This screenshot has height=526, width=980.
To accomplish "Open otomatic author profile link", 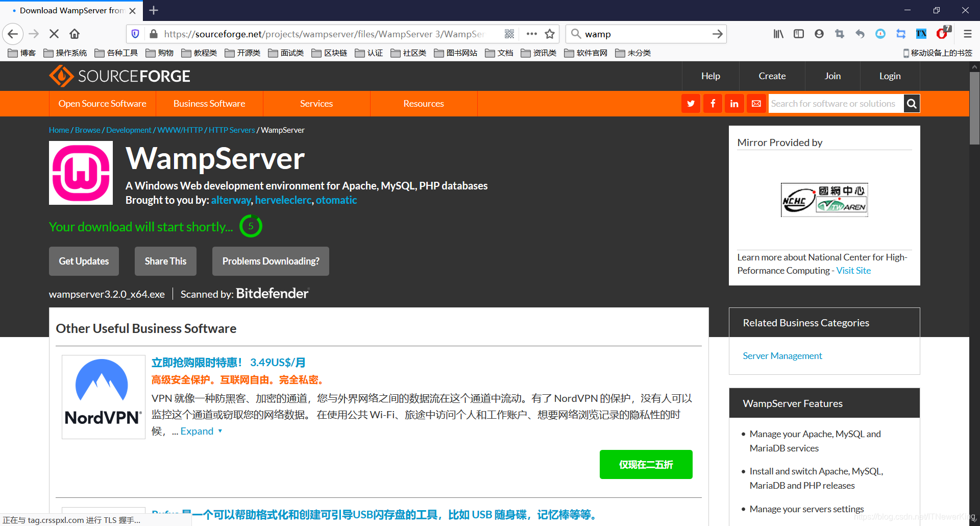I will click(x=336, y=200).
